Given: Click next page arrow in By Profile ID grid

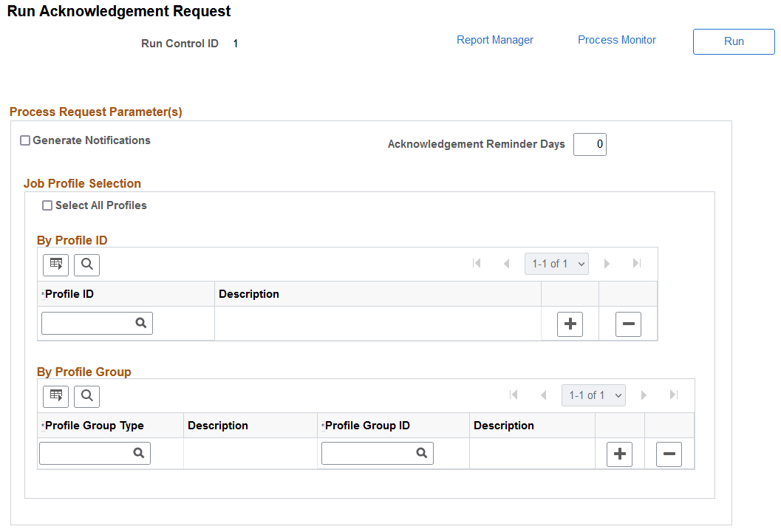Looking at the screenshot, I should 605,263.
